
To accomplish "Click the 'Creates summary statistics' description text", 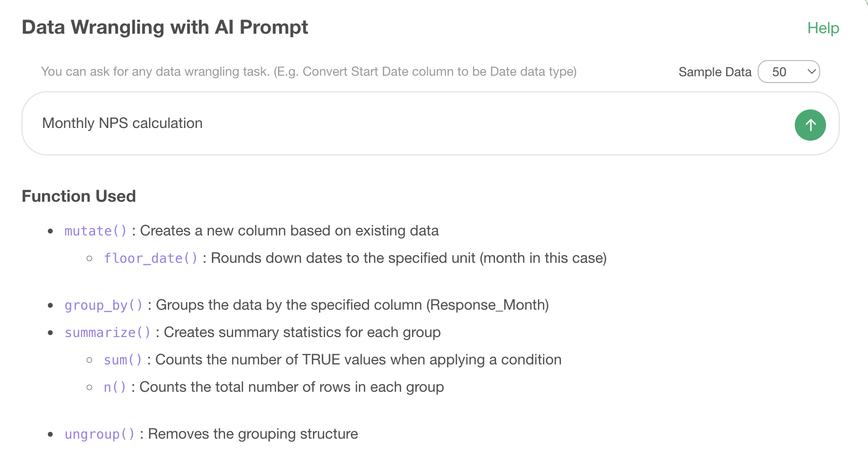I will click(302, 333).
